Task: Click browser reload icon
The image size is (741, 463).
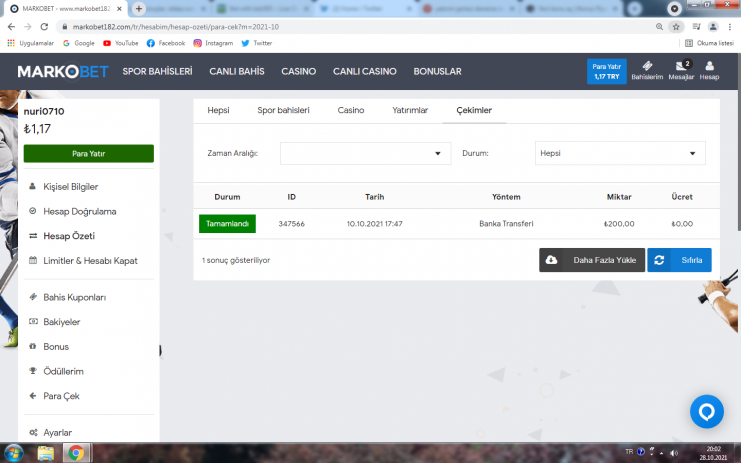Action: (44, 27)
